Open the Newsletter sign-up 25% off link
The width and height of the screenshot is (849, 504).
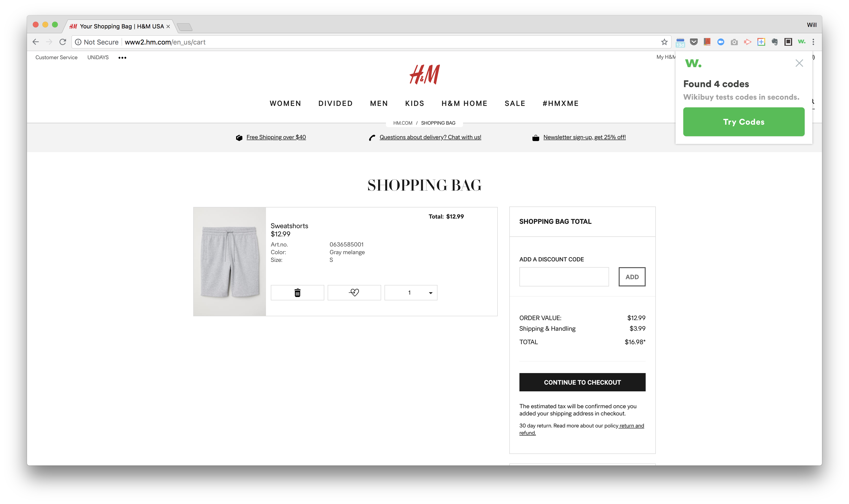(584, 137)
